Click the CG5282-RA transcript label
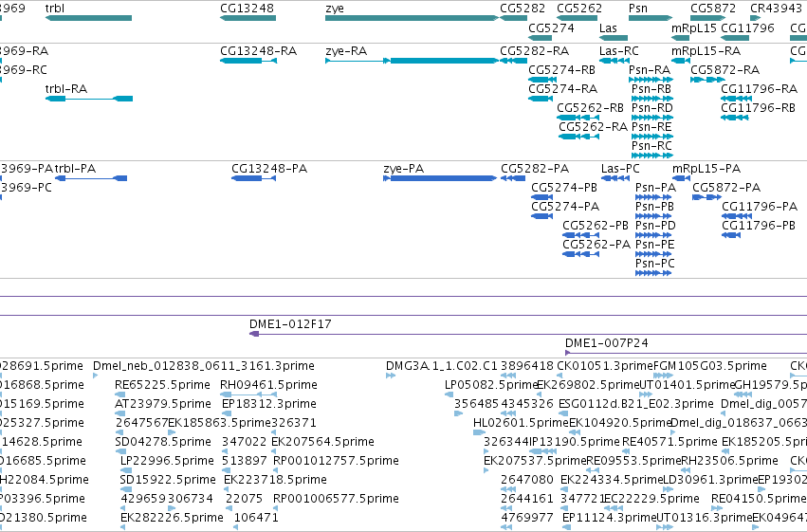Viewport: 807px width, 532px height. (x=534, y=51)
